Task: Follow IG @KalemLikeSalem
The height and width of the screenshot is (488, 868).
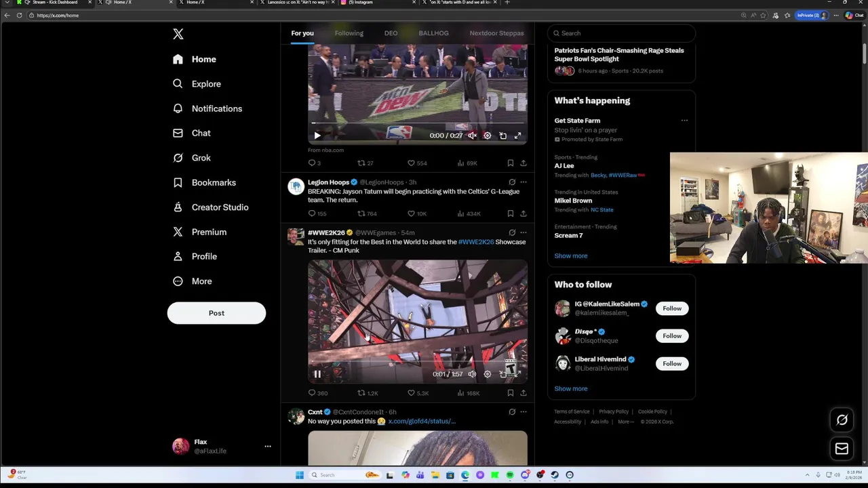Action: coord(672,308)
